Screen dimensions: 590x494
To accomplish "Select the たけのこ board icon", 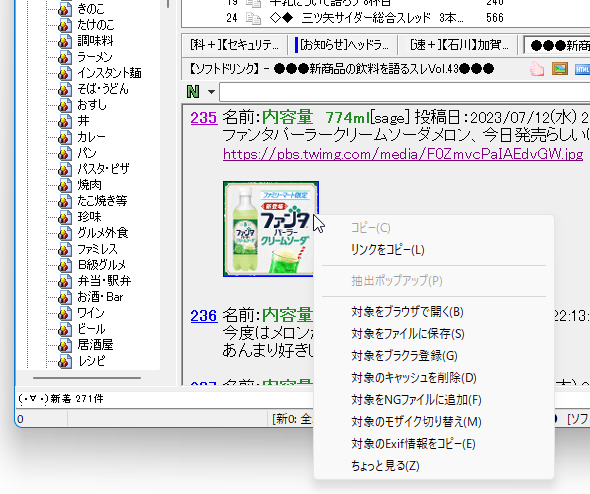I will click(64, 26).
